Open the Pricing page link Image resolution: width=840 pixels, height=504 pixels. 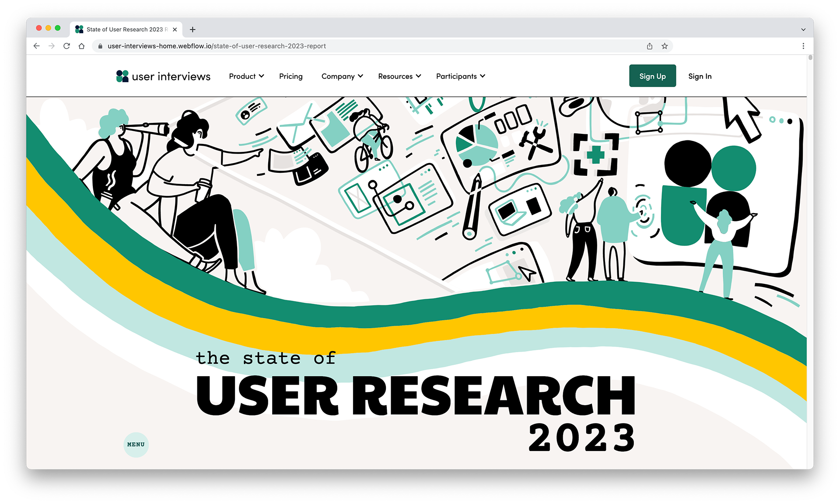291,76
